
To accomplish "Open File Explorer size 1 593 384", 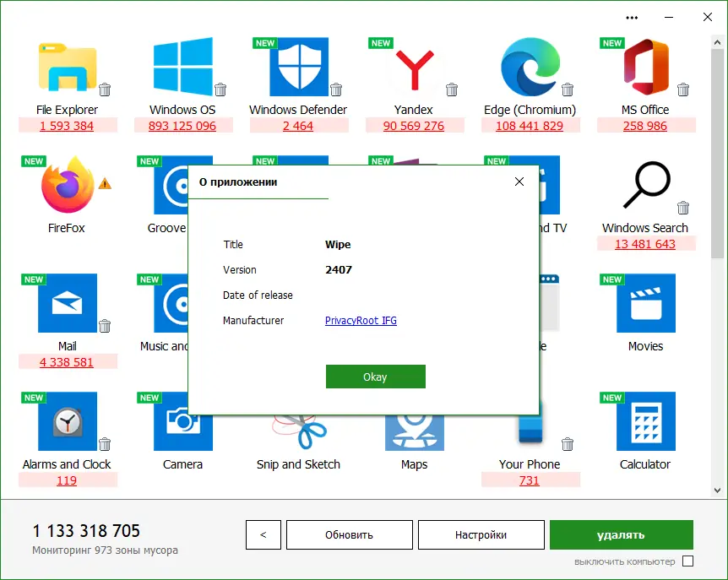I will pos(67,126).
